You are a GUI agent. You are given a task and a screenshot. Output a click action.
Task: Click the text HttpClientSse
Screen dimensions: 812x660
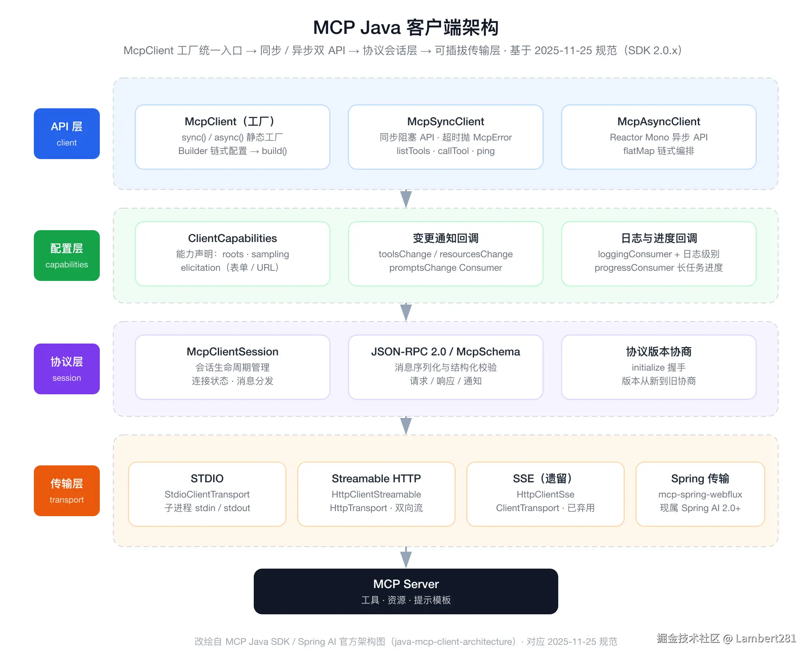(x=546, y=495)
